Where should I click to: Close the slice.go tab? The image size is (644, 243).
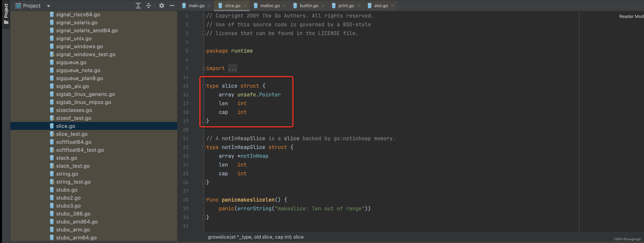[x=245, y=6]
